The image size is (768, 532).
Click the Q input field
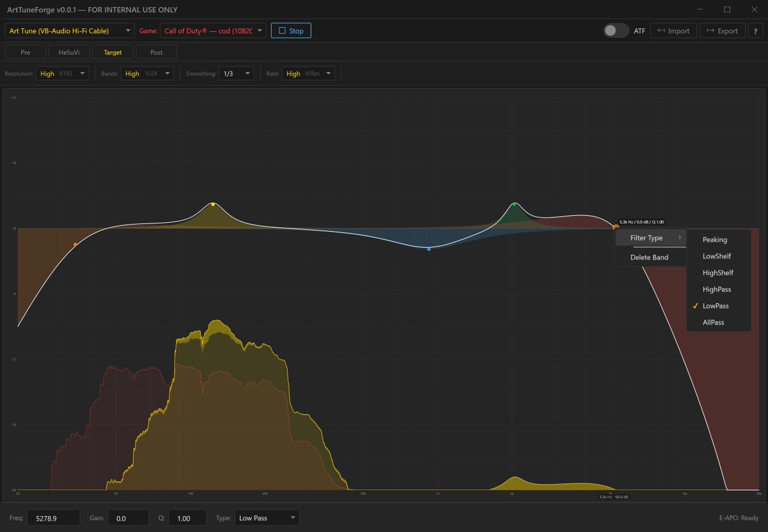[x=188, y=518]
